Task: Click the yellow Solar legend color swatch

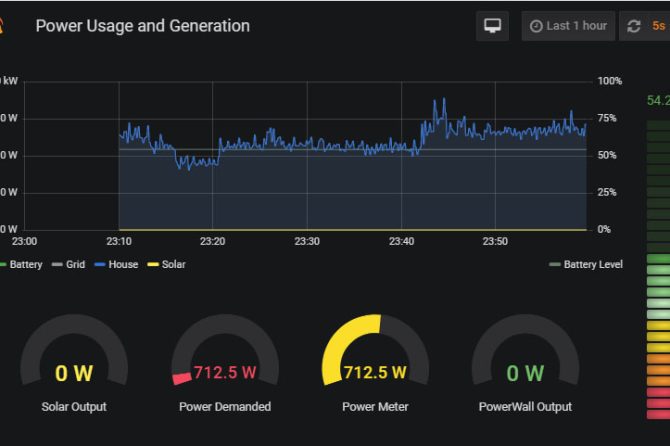Action: coord(153,265)
